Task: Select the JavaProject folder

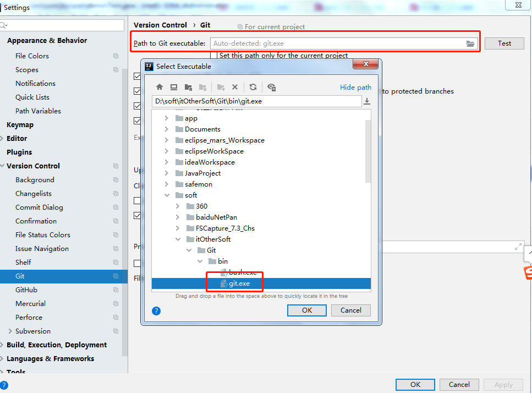Action: 202,173
